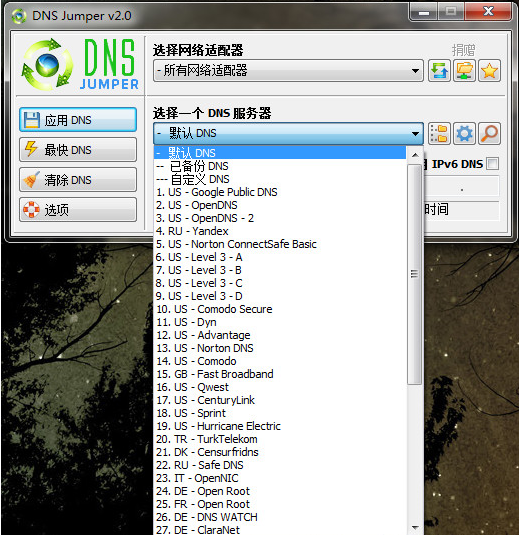Choose 27. DE - ClaraNet
519x535 pixels.
(x=280, y=530)
